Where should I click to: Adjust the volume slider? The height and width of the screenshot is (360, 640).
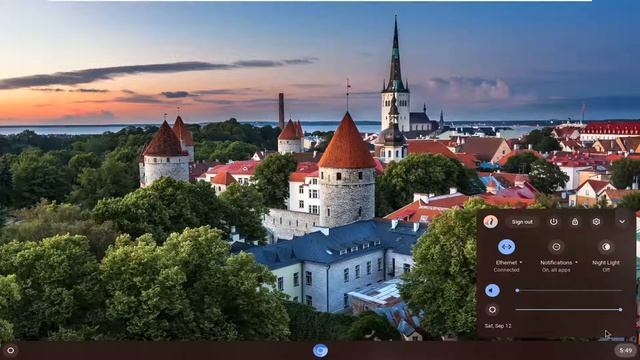point(569,290)
